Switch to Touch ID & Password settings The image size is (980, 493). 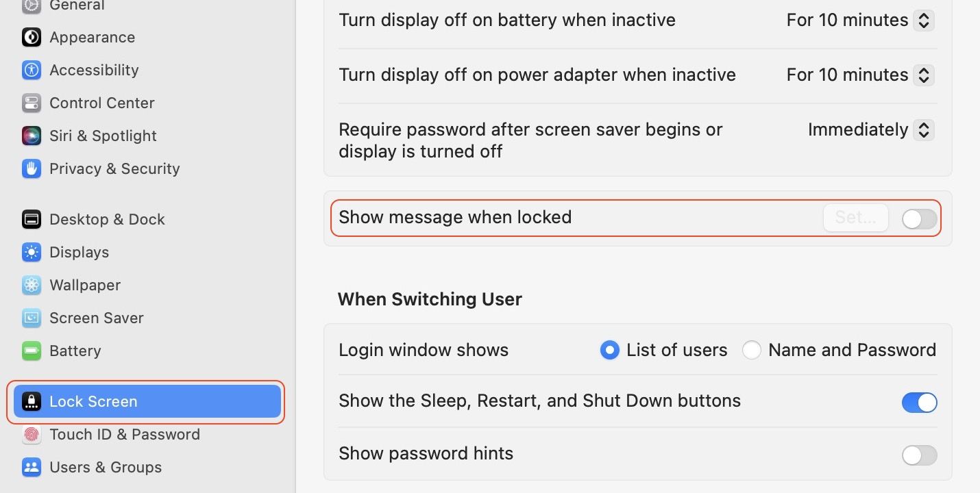(x=32, y=434)
